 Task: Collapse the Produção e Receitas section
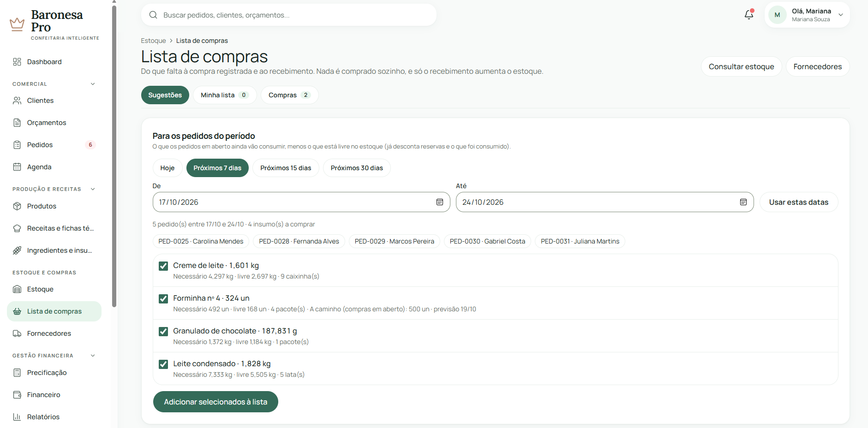[x=93, y=189]
